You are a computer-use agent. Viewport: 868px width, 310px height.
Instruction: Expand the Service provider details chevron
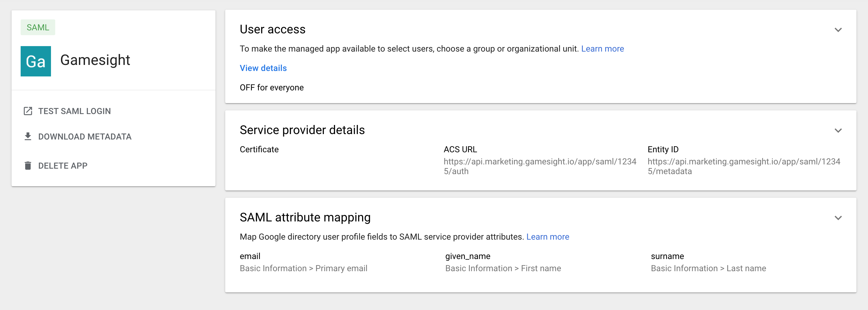click(x=838, y=130)
